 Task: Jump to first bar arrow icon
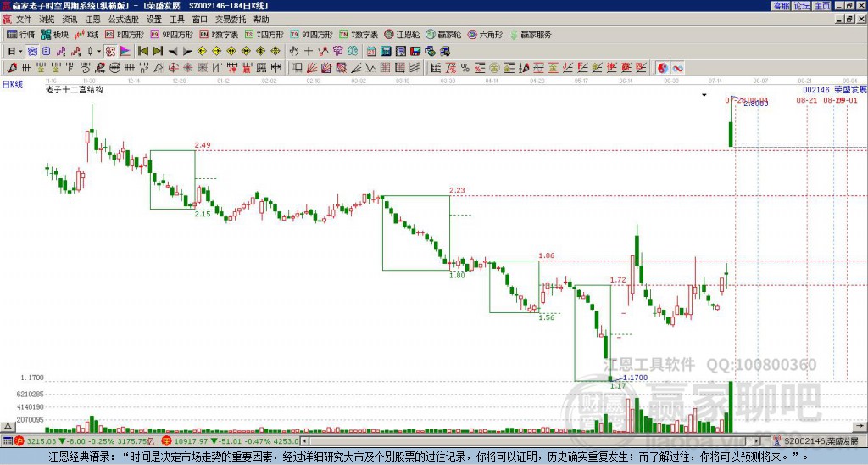click(142, 51)
